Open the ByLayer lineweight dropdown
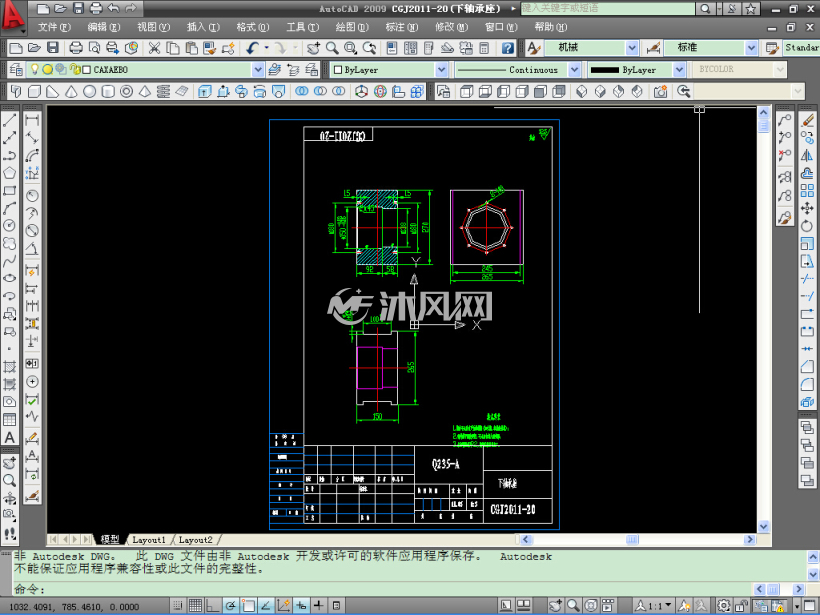 pyautogui.click(x=679, y=70)
